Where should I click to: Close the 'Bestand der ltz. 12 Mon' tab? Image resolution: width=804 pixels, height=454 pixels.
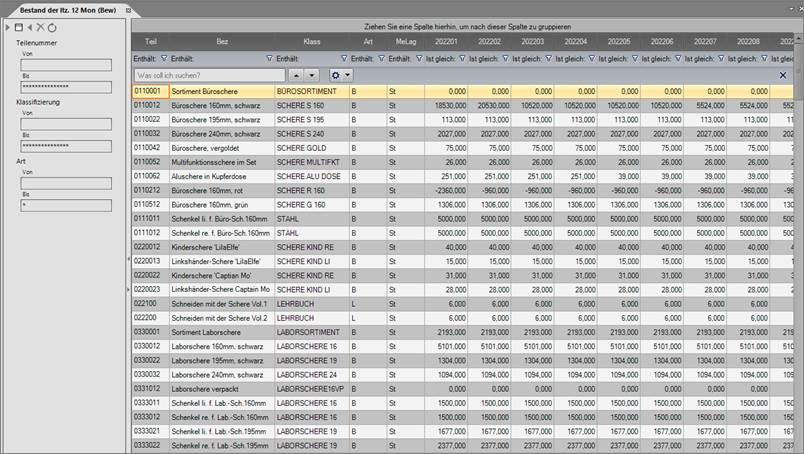click(129, 9)
